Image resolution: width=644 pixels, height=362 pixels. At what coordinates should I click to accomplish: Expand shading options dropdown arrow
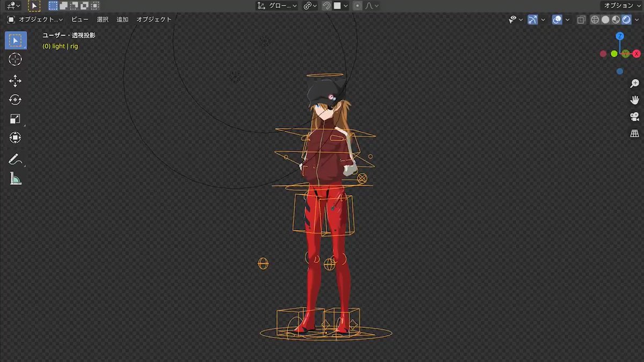click(x=637, y=20)
